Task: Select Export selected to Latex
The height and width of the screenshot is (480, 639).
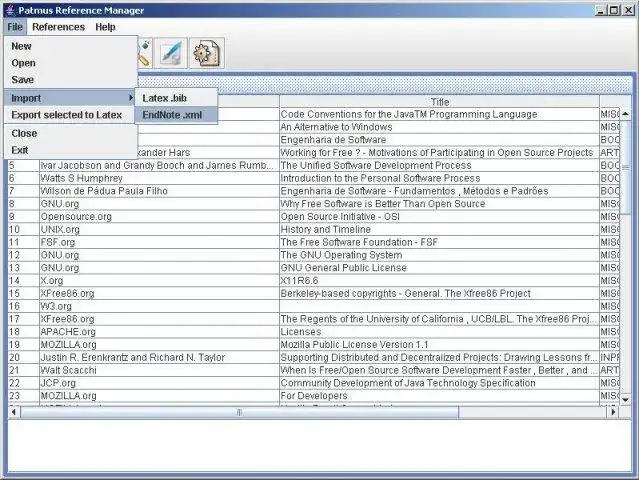Action: pos(71,115)
